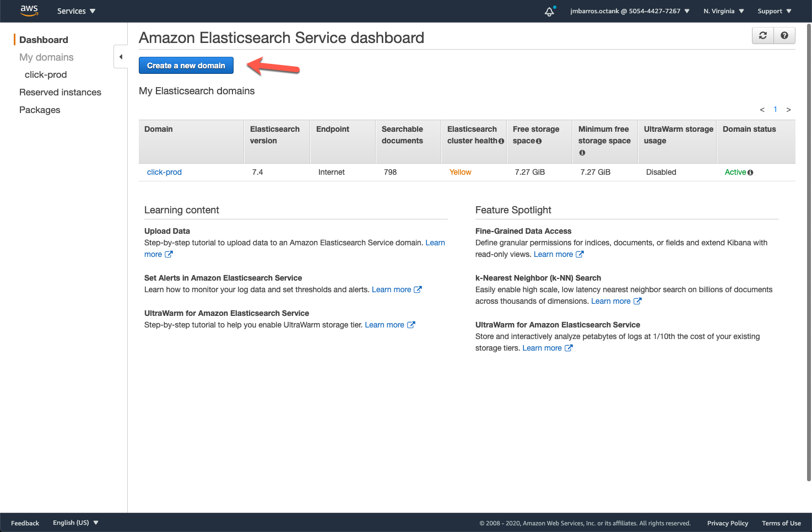Open the Fine-Grained Data Access Learn more link
Screen dimensions: 812x532
tap(553, 254)
